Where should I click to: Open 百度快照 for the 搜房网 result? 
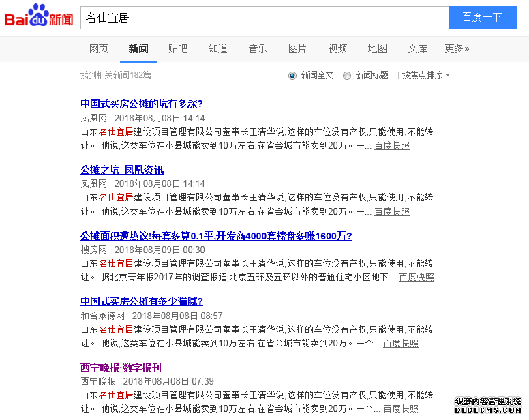[x=417, y=277]
